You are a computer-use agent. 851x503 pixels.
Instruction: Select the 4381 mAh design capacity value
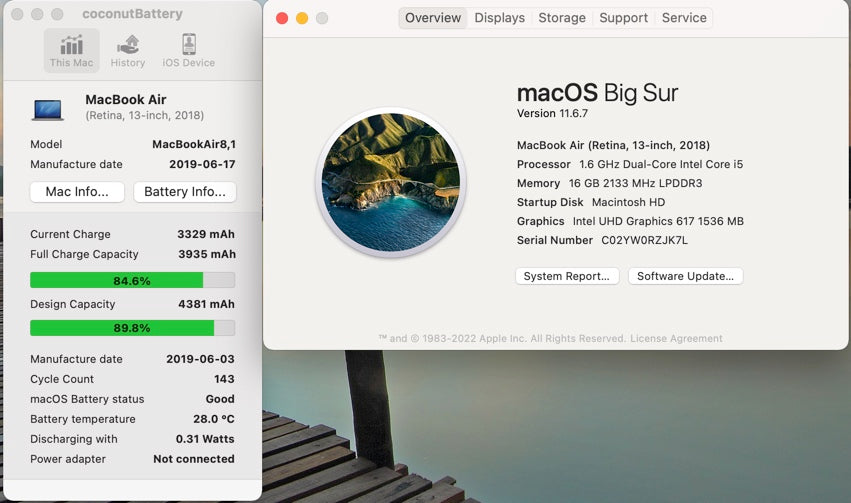click(206, 304)
